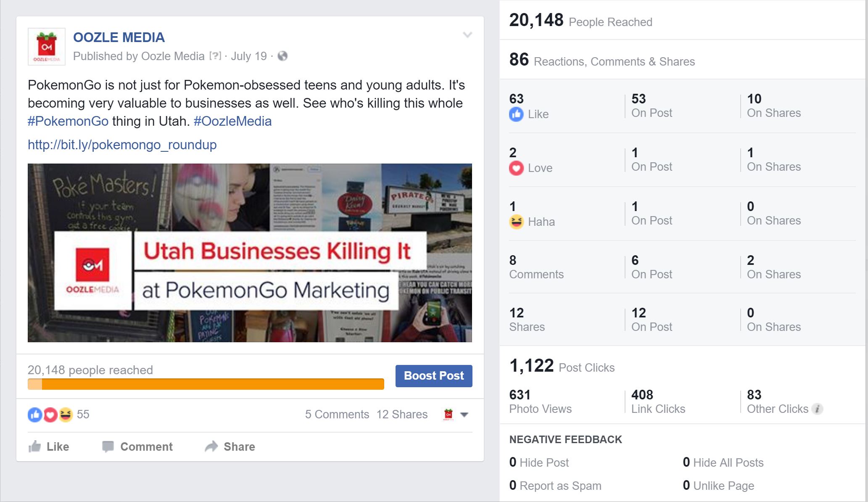Viewport: 868px width, 502px height.
Task: Click the Love heart icon beside 55
Action: tap(50, 415)
